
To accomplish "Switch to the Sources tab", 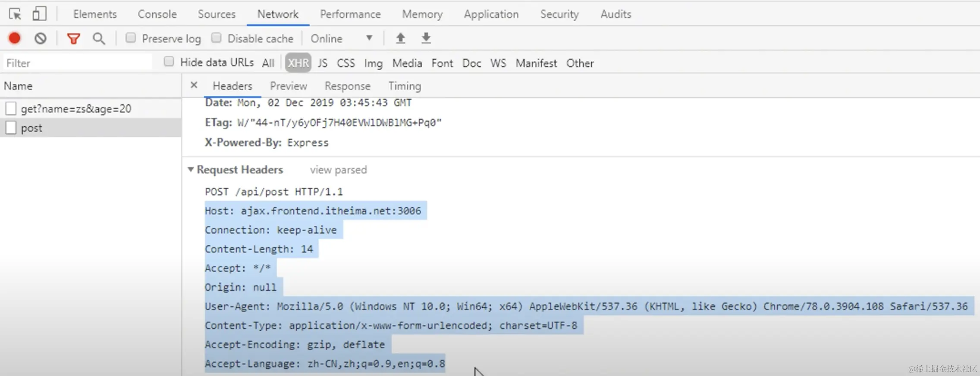I will click(x=217, y=14).
